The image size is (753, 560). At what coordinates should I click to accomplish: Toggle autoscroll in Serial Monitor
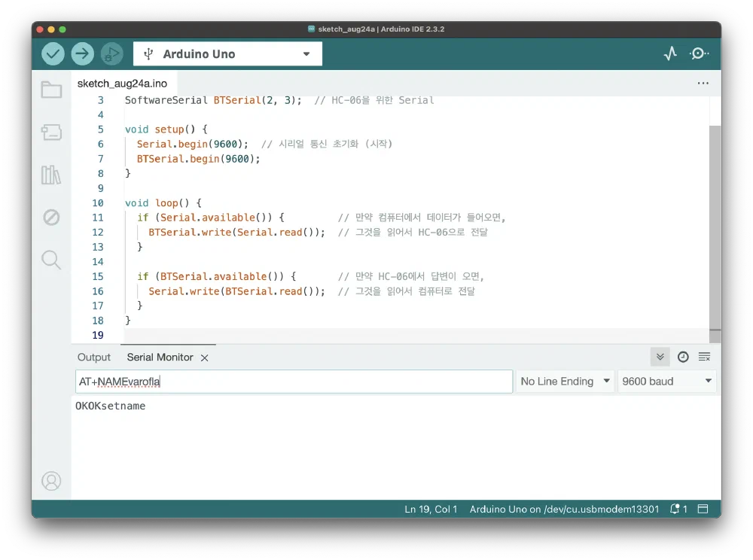click(x=660, y=357)
